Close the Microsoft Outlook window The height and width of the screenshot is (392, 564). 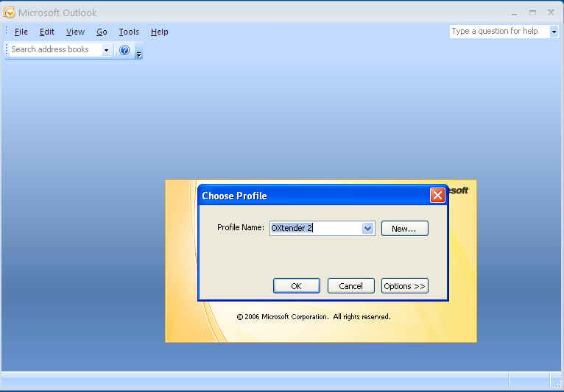click(551, 13)
